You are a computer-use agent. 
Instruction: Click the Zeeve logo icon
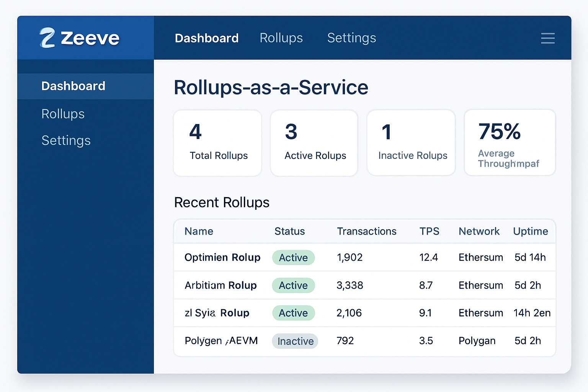point(47,38)
